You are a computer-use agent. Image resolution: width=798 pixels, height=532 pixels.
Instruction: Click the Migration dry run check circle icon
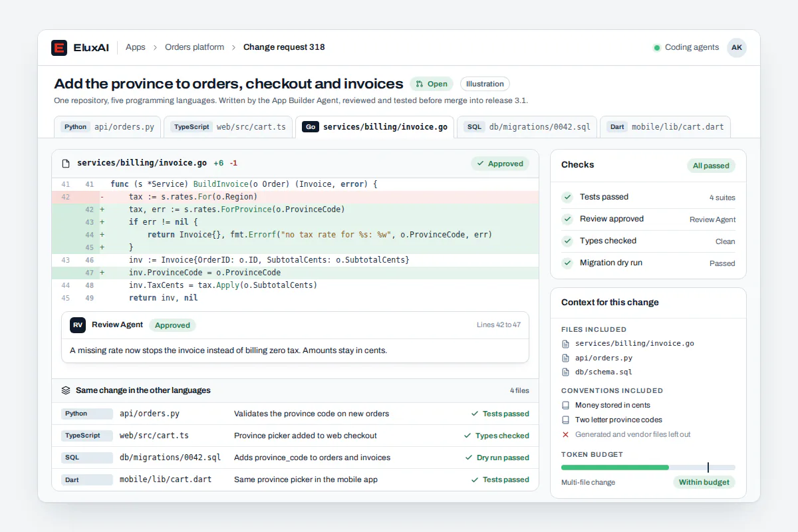pos(567,263)
